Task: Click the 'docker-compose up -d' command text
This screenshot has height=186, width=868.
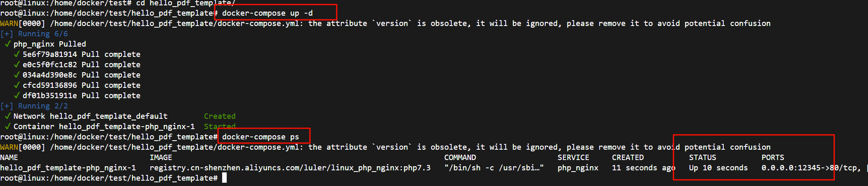Action: (267, 13)
